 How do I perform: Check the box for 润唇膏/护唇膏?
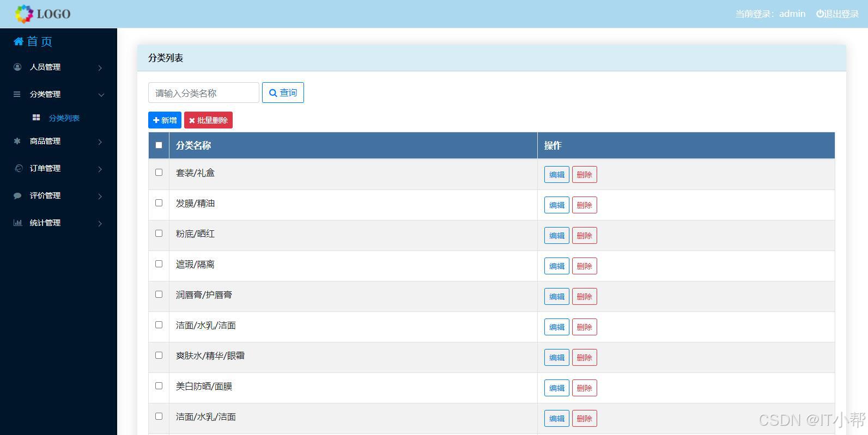159,294
